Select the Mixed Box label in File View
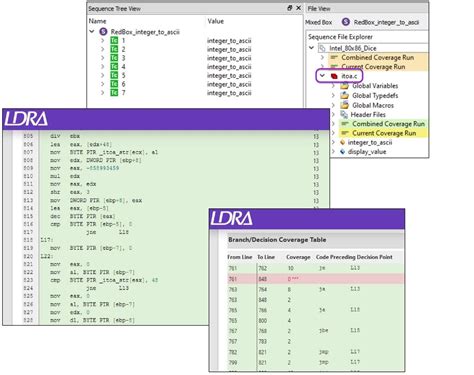 coord(319,22)
